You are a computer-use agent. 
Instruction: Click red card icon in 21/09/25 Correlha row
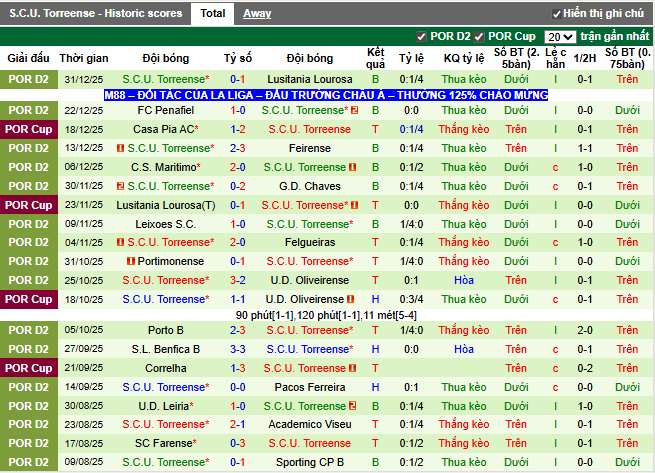click(x=353, y=368)
